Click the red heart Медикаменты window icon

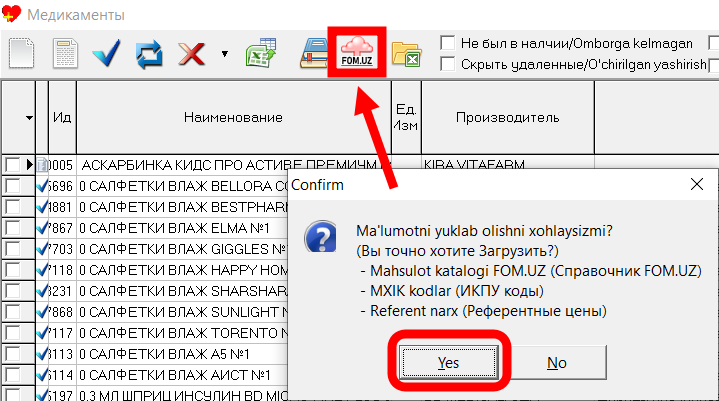[x=11, y=14]
